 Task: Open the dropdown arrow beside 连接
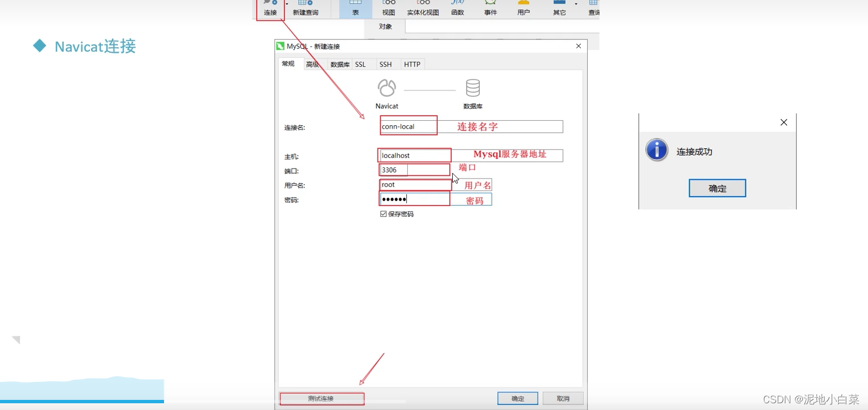click(x=287, y=4)
